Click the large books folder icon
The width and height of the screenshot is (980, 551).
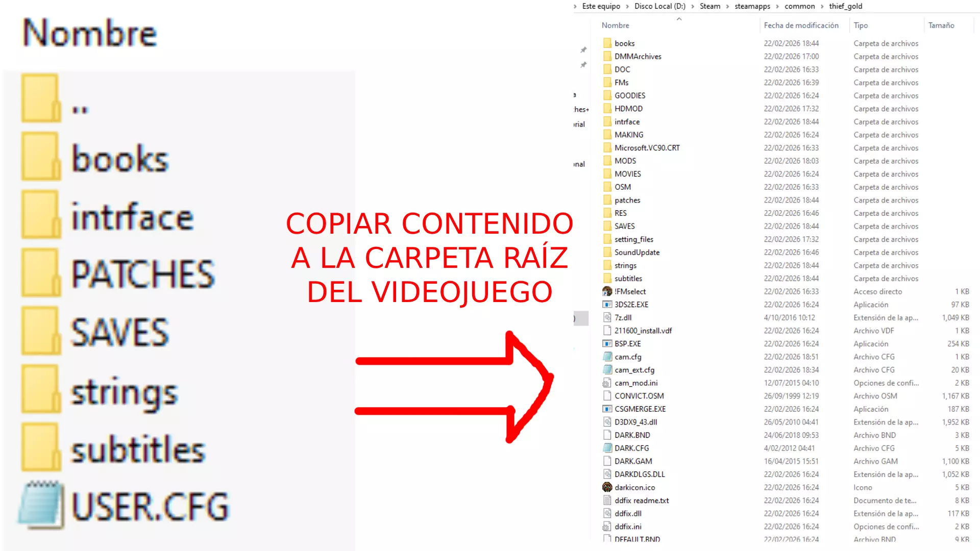coord(41,157)
